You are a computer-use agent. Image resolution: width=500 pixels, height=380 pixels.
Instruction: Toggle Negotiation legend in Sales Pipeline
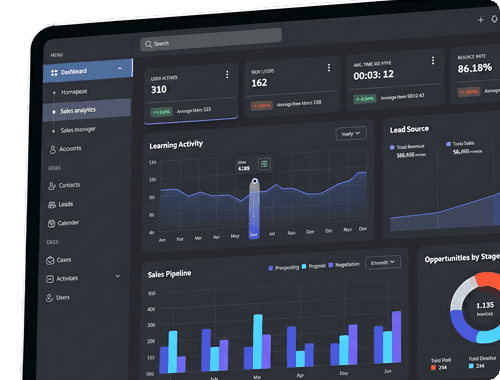344,265
